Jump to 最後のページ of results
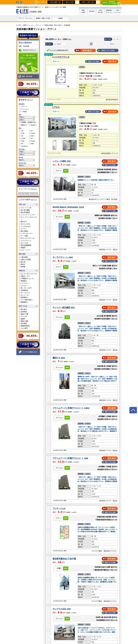This screenshot has height=644, width=138. click(113, 44)
